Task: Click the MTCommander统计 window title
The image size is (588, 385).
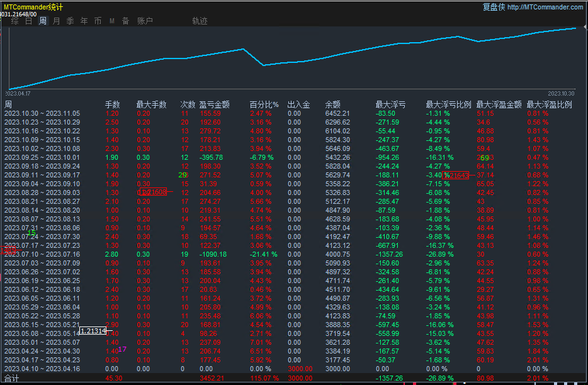Action: click(33, 7)
